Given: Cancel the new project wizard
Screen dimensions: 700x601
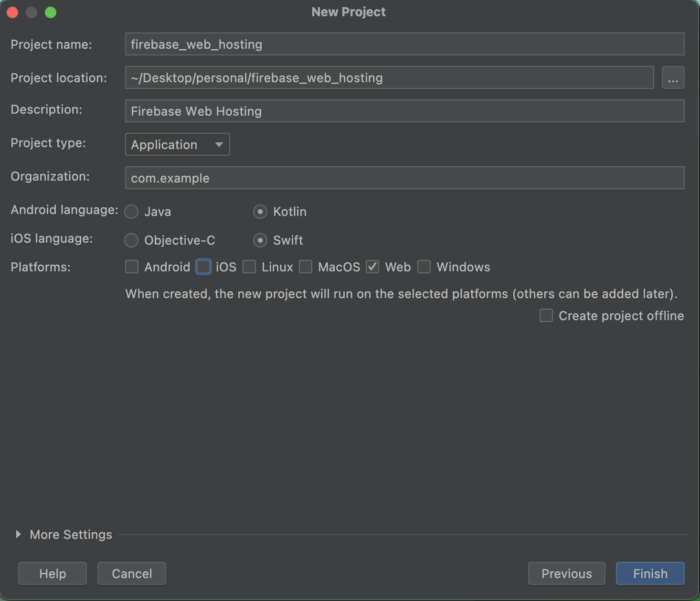Looking at the screenshot, I should pyautogui.click(x=132, y=573).
